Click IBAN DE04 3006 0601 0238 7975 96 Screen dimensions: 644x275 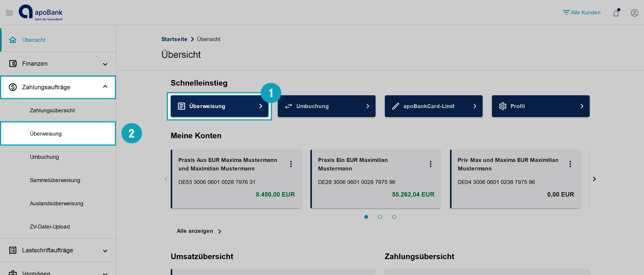tap(496, 182)
